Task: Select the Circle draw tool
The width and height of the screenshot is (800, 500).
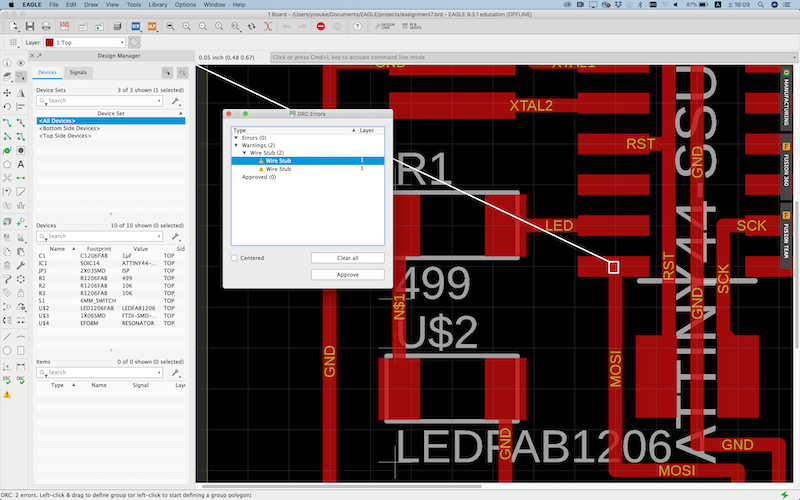Action: click(7, 351)
